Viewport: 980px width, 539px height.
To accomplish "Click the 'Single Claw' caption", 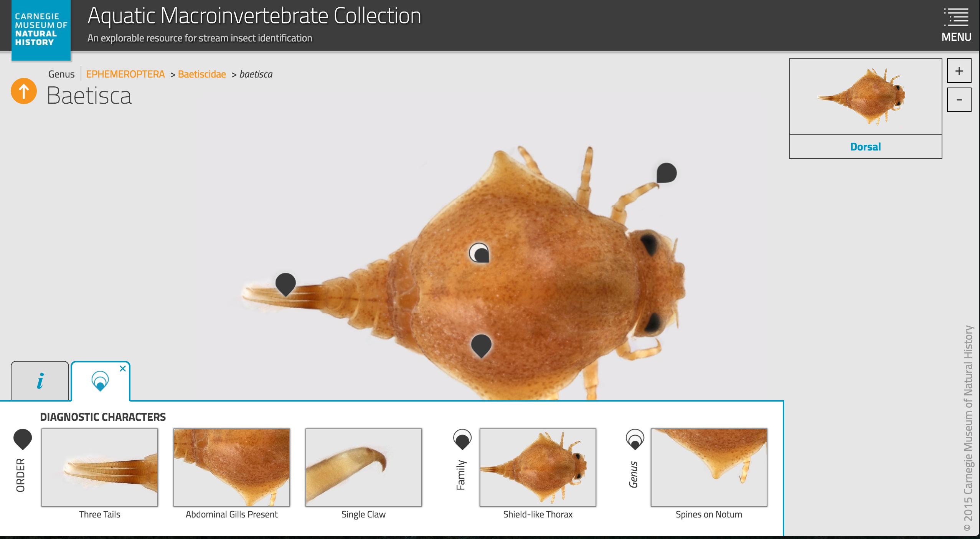I will pos(364,514).
